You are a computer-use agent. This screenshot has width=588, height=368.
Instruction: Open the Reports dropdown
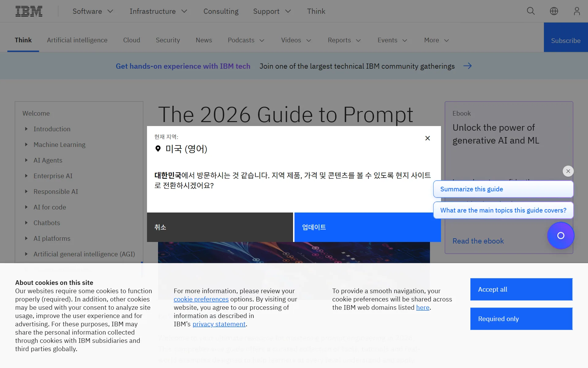click(x=344, y=40)
